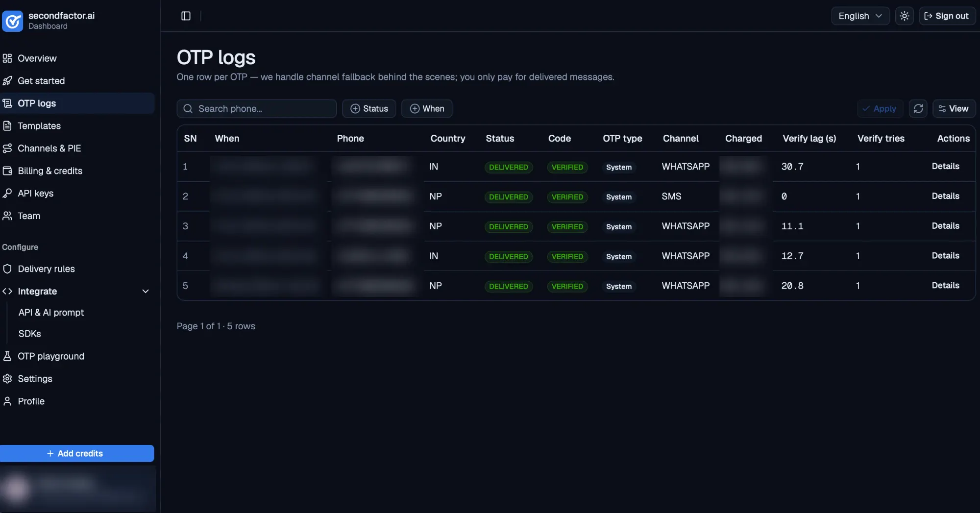
Task: Open API keys page
Action: tap(77, 194)
